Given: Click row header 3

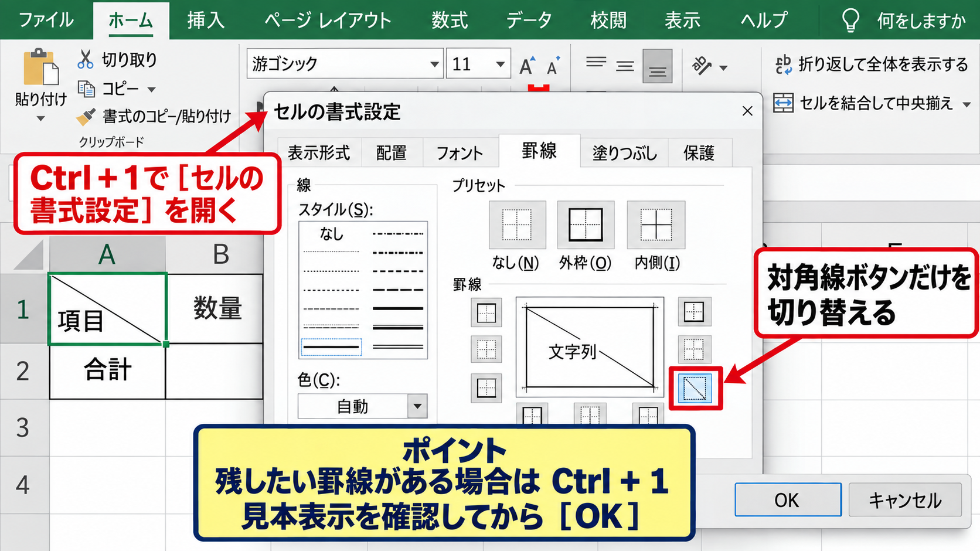Looking at the screenshot, I should [x=23, y=428].
